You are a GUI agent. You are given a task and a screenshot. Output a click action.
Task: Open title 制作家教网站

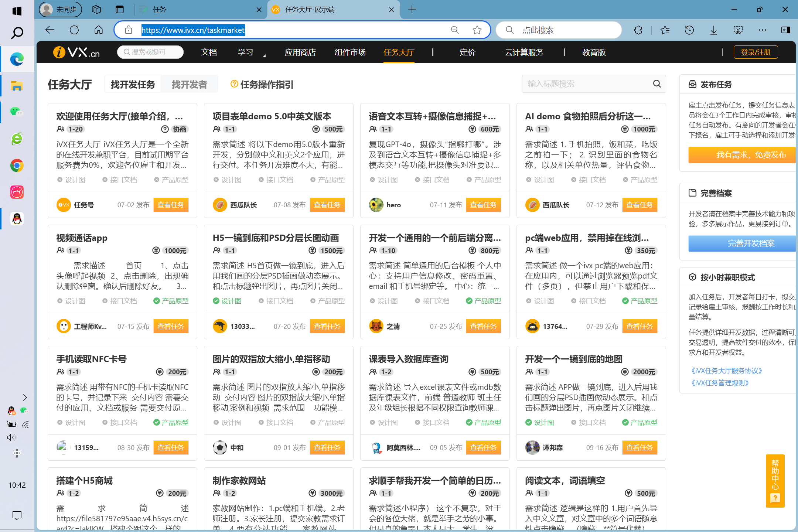pyautogui.click(x=239, y=480)
